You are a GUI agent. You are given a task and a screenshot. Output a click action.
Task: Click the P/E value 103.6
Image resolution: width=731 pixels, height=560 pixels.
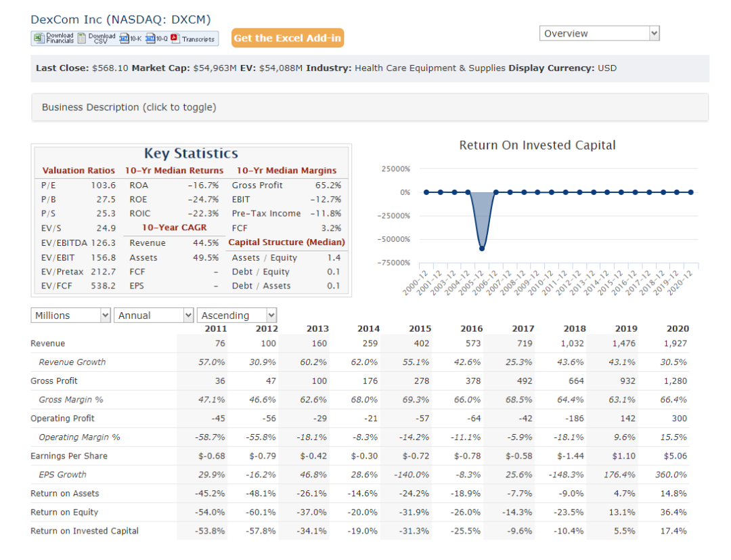(103, 186)
